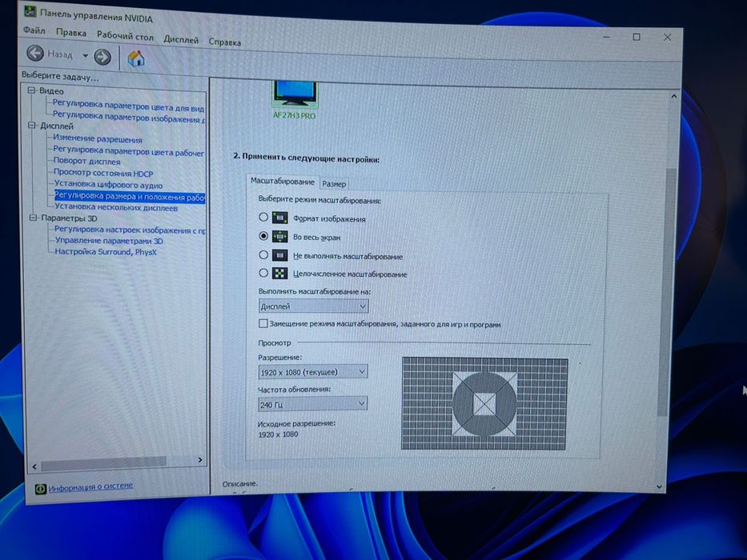Screen dimensions: 747x560
Task: Select Целочисленное масштабирование radio button
Action: pyautogui.click(x=263, y=273)
